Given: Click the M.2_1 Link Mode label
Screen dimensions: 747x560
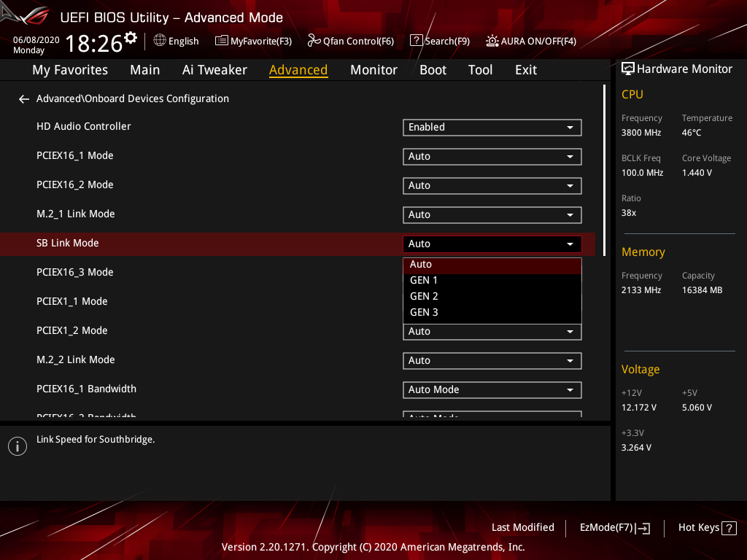Looking at the screenshot, I should [75, 214].
